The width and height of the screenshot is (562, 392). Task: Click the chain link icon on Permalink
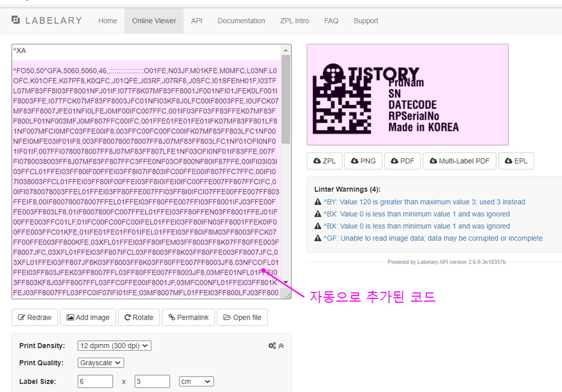coord(172,317)
